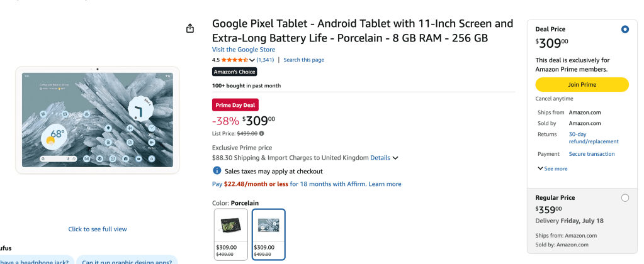Choose the first color swatch, left of Porcelain
This screenshot has width=644, height=264.
230,233
